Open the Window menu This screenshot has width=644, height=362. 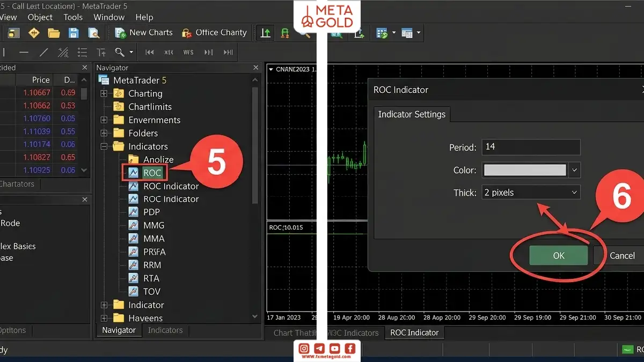pos(109,17)
